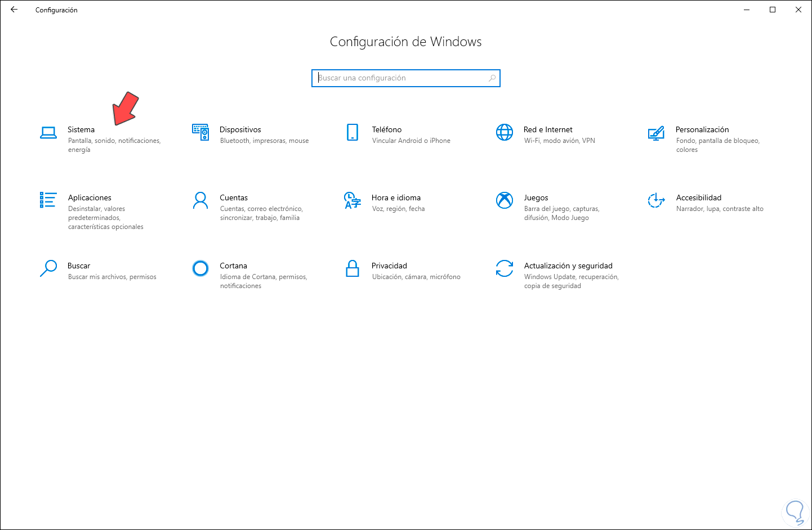812x530 pixels.
Task: Select the "Dispositivos" category title
Action: coord(240,130)
